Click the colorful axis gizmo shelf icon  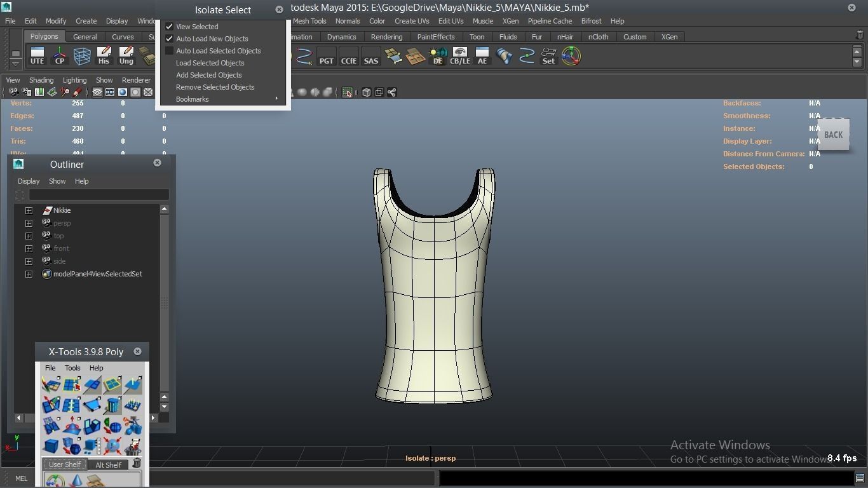(571, 56)
